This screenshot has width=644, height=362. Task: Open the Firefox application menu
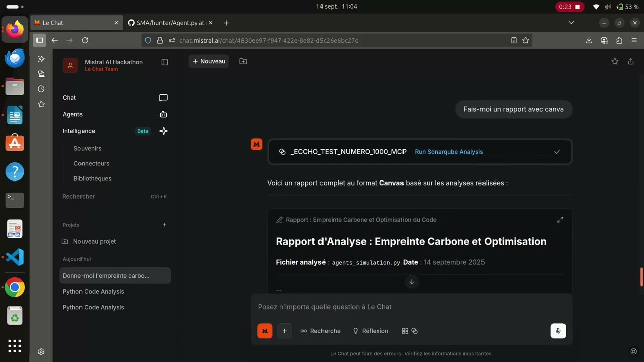pyautogui.click(x=634, y=40)
